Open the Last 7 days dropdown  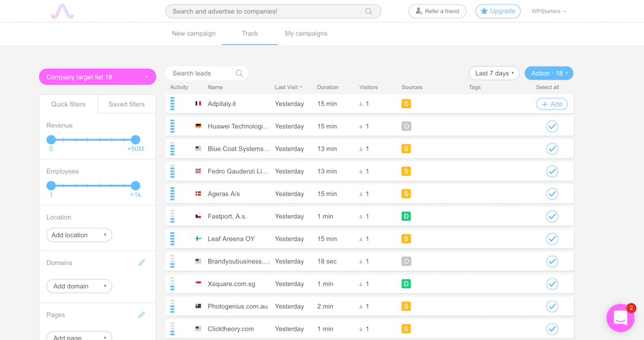[x=494, y=73]
